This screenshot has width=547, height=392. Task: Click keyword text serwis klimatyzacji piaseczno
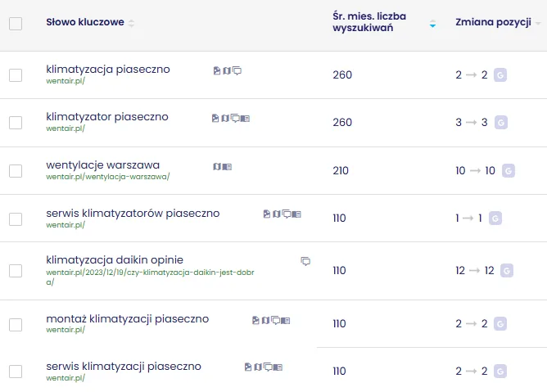(x=124, y=367)
